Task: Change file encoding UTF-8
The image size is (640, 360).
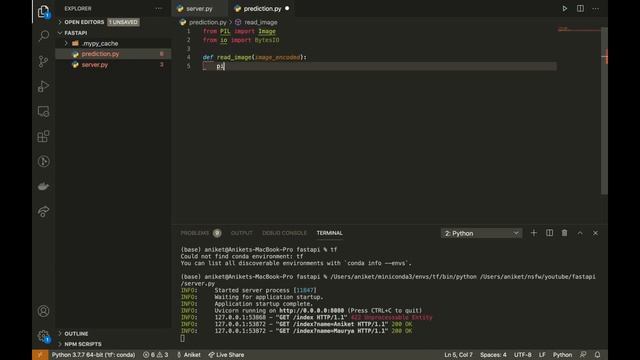Action: 523,355
